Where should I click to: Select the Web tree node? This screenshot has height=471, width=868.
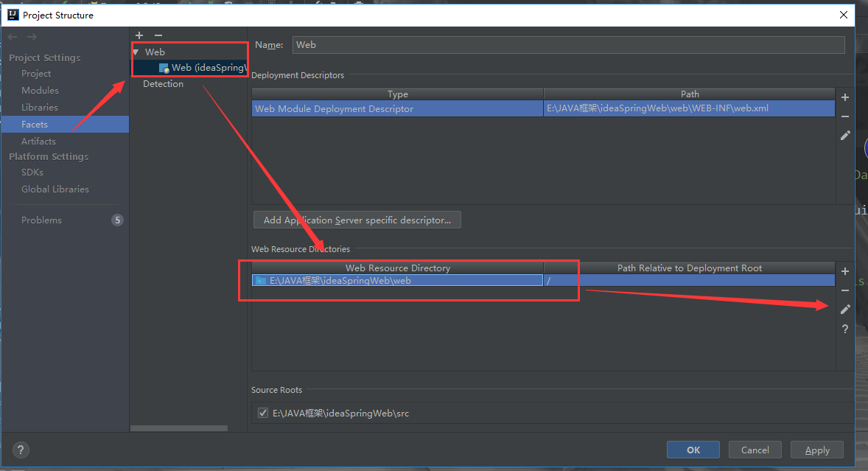[x=155, y=52]
